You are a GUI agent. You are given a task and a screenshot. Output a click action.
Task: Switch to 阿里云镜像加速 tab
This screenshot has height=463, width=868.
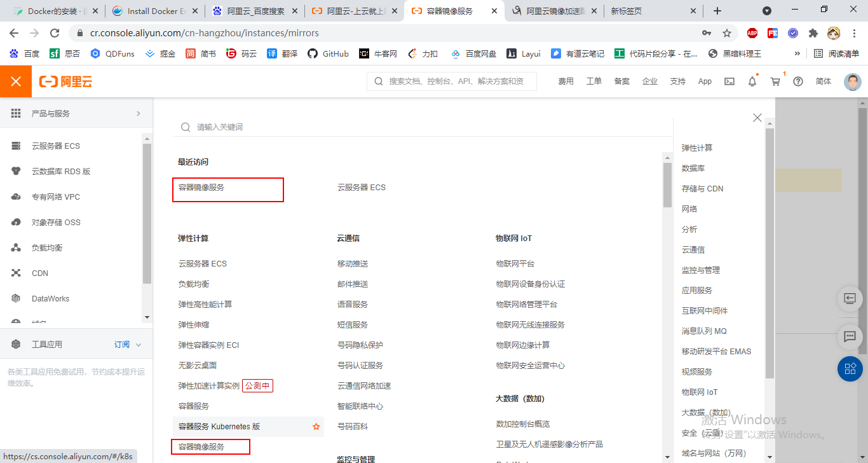click(554, 11)
